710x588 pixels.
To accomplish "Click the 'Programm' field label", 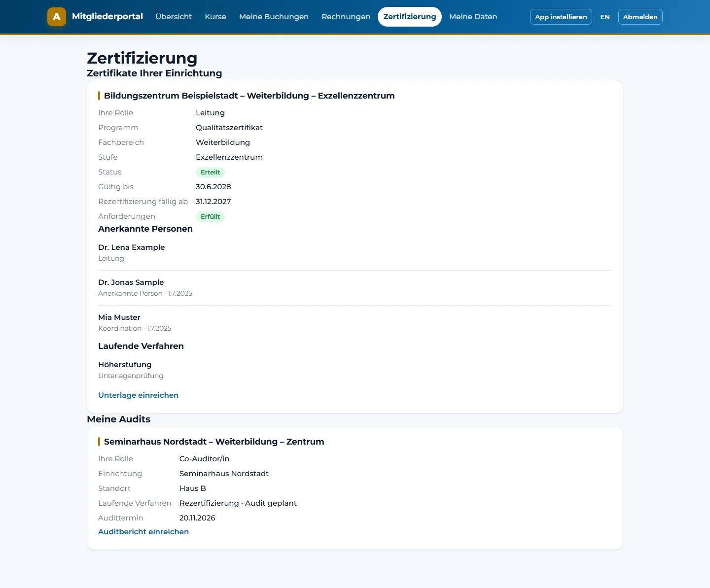I will (x=118, y=128).
